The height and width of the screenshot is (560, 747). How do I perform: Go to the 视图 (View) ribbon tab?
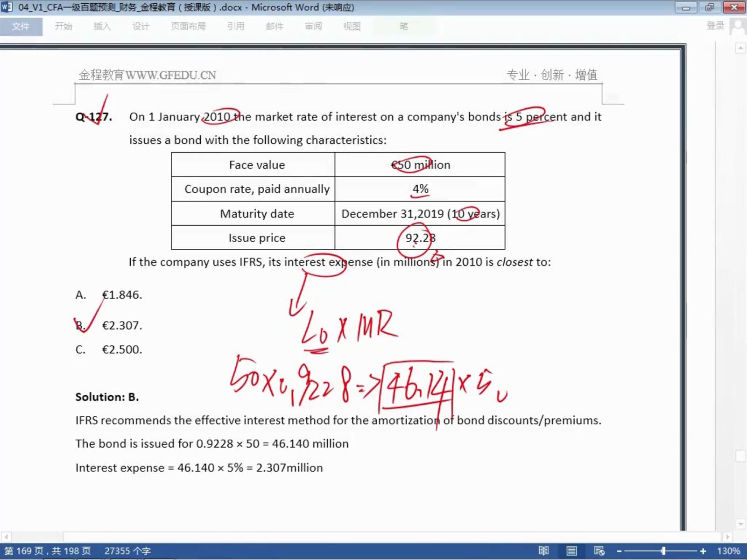[352, 27]
